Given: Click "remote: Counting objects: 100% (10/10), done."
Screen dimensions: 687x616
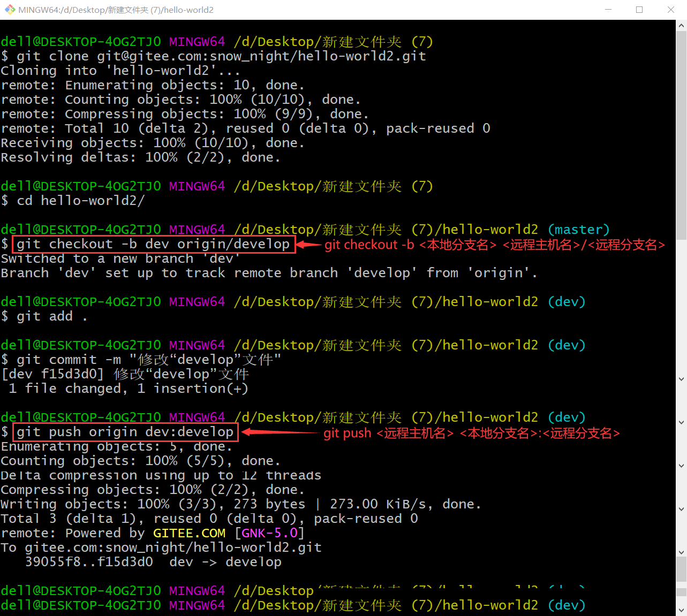Looking at the screenshot, I should 180,100.
